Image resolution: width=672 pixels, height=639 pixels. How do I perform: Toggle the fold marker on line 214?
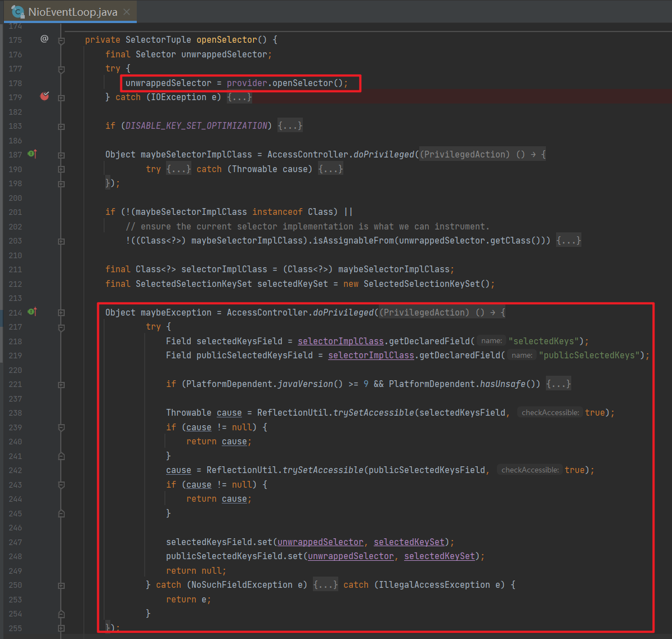click(x=61, y=313)
